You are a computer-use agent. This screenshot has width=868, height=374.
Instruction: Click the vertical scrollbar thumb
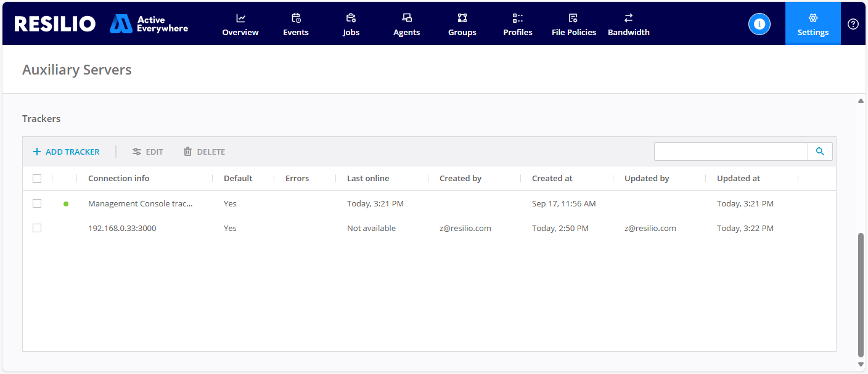coord(861,295)
